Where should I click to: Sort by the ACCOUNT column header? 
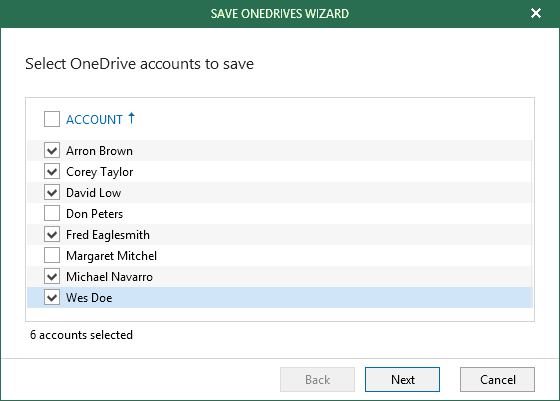(x=94, y=120)
